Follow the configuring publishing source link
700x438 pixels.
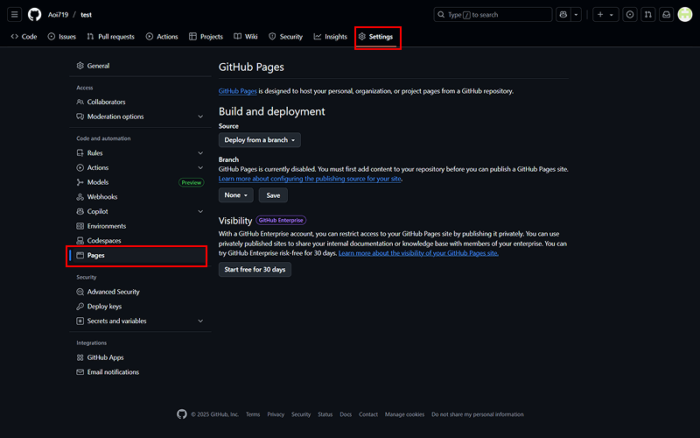point(310,179)
